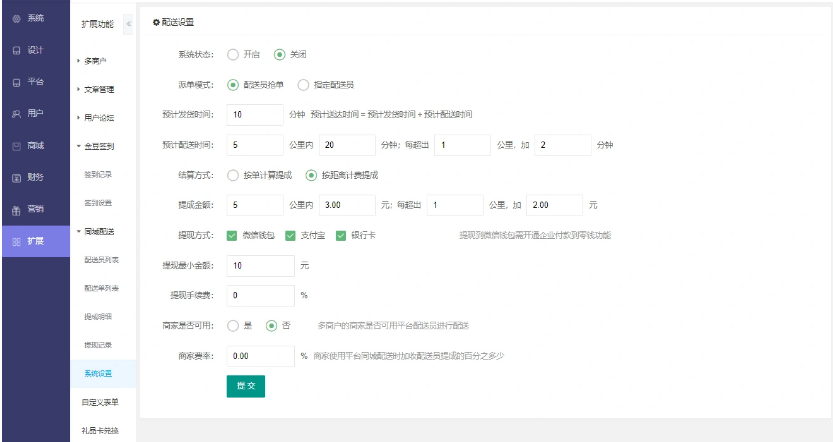This screenshot has height=442, width=833.
Task: Click the green 提交 button
Action: coord(245,385)
